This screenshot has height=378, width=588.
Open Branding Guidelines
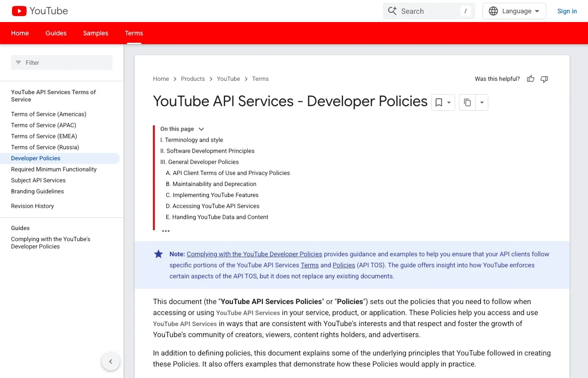pos(37,192)
